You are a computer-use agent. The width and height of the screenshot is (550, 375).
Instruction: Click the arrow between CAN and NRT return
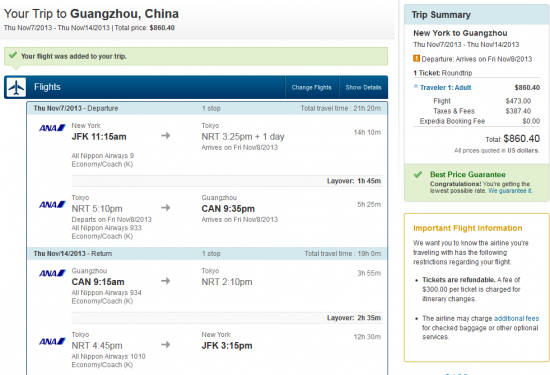tap(166, 281)
